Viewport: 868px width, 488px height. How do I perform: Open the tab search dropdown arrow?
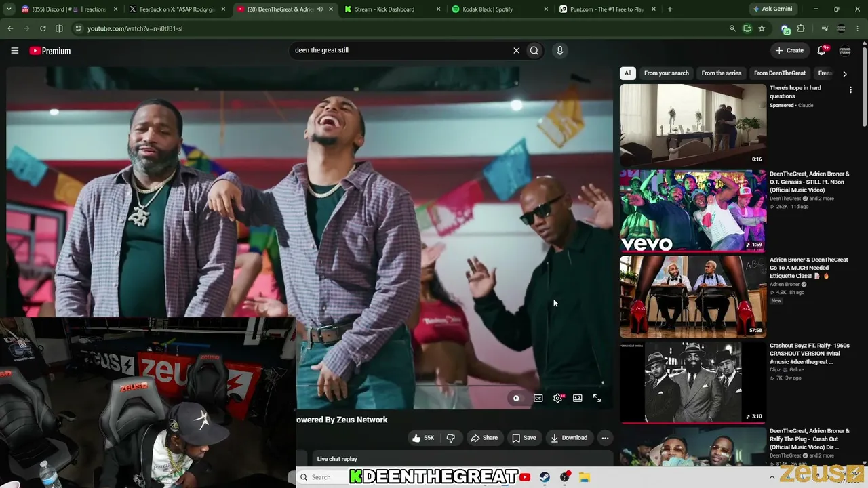pos(9,9)
